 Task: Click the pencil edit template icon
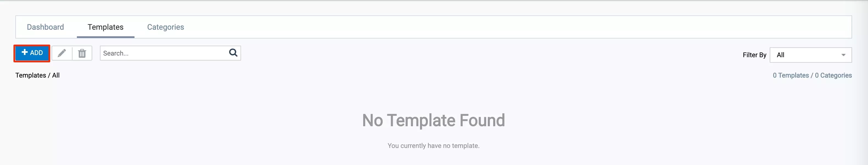coord(62,53)
